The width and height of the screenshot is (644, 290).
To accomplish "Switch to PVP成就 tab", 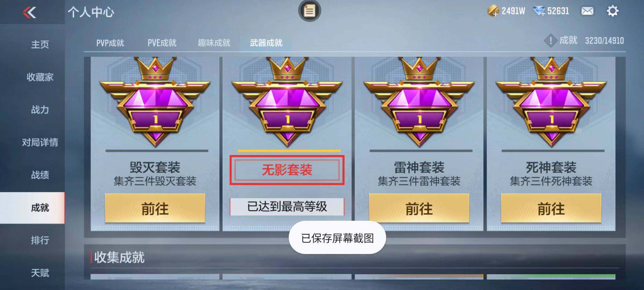I will (x=110, y=43).
